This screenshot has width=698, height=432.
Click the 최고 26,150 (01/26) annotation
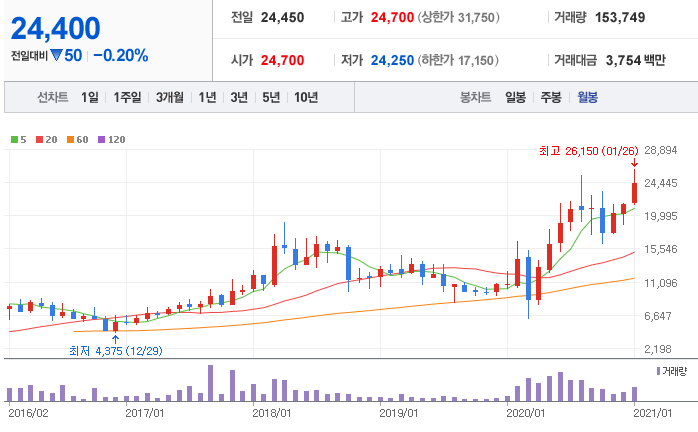point(588,151)
